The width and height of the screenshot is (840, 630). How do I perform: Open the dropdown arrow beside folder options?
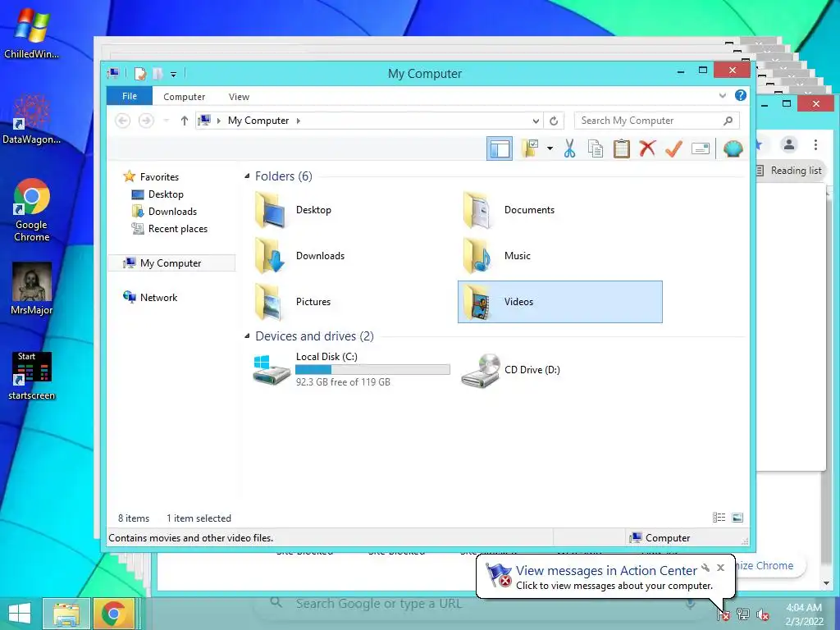pos(550,148)
